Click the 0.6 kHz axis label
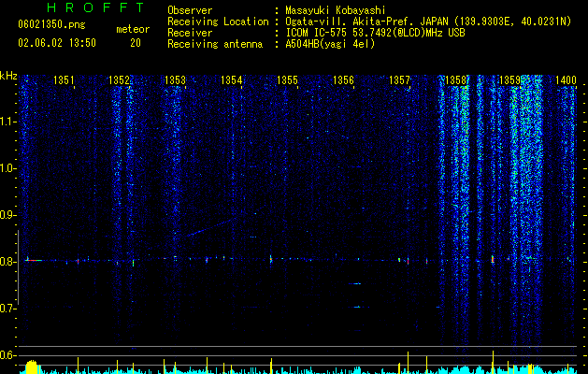588x374 pixels. 8,355
